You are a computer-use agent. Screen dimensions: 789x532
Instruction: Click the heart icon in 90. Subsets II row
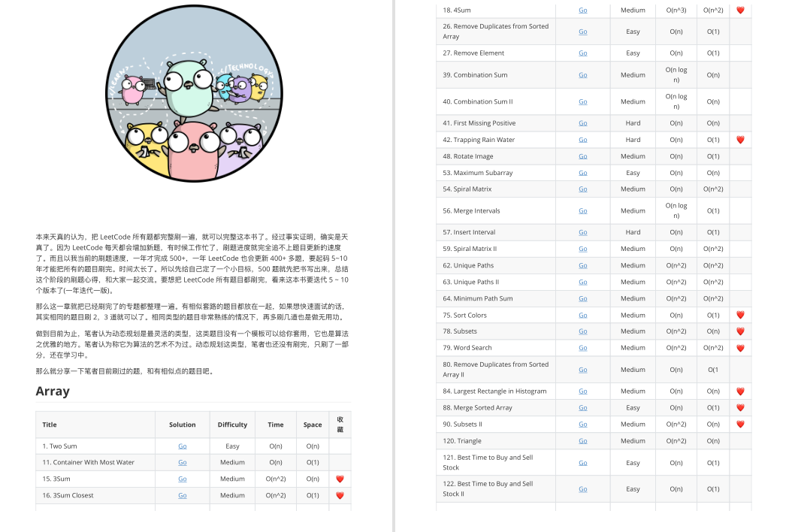coord(740,425)
